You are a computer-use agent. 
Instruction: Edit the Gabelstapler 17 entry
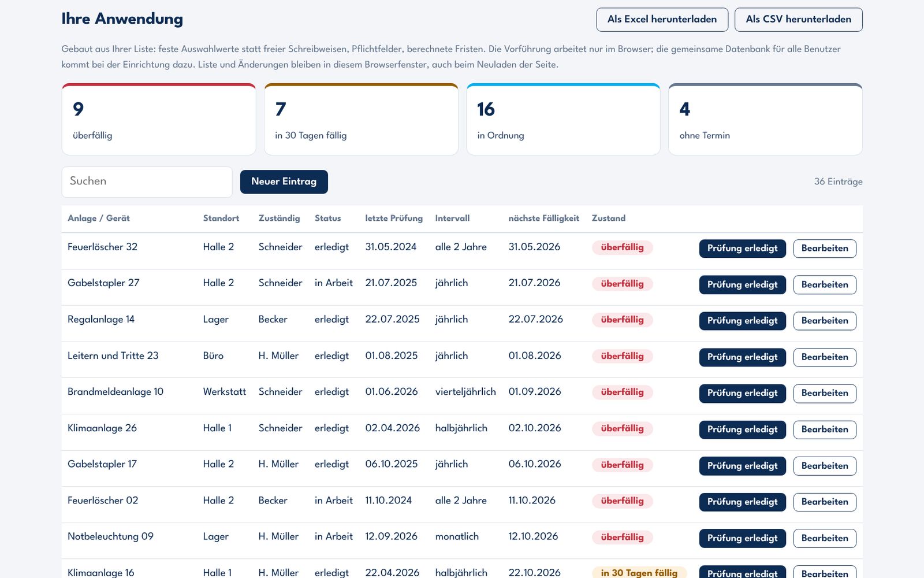[825, 466]
